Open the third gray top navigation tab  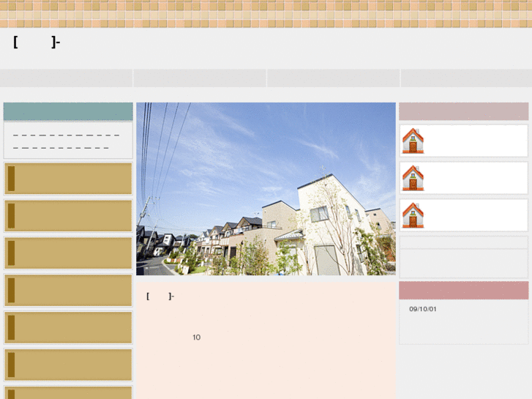(333, 78)
